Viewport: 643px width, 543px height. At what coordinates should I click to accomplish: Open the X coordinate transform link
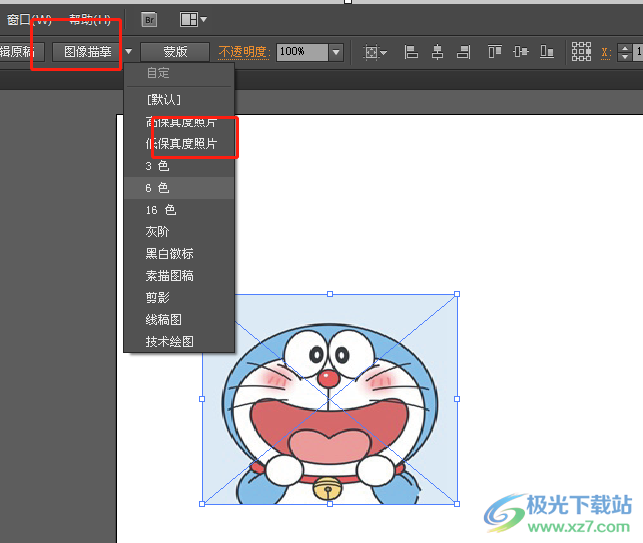coord(606,52)
